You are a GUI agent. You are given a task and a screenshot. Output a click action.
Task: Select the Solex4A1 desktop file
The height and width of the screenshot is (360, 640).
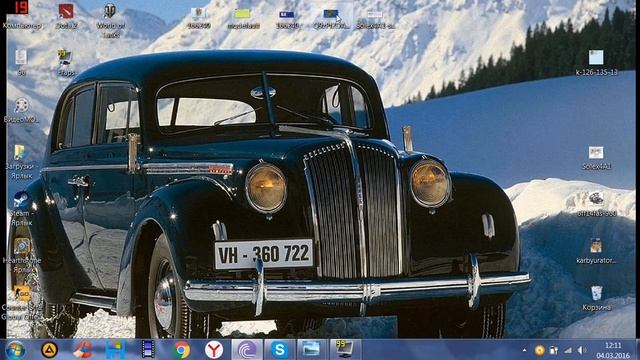tap(596, 158)
